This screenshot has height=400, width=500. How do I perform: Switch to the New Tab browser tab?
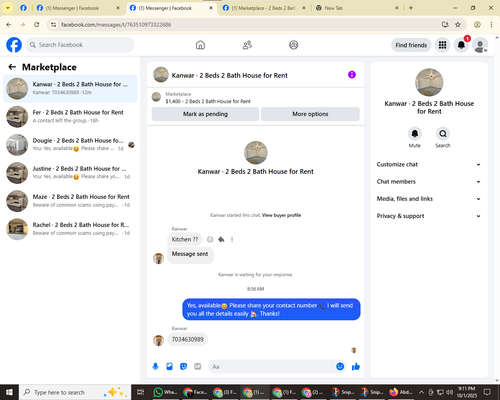pyautogui.click(x=357, y=8)
